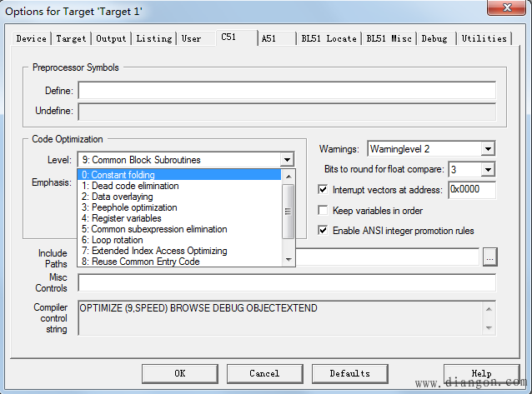The image size is (532, 394).
Task: Select 0: Constant folding option
Action: click(x=179, y=175)
